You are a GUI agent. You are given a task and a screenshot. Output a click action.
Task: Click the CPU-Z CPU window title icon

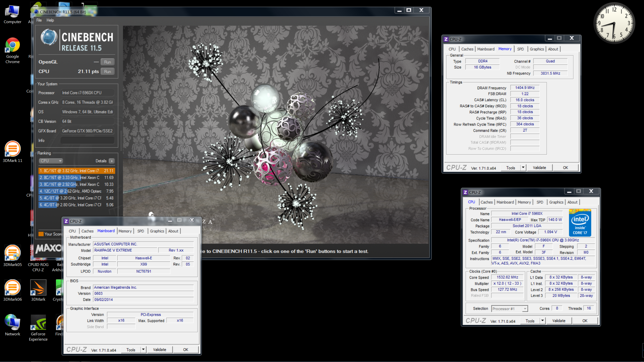click(465, 192)
